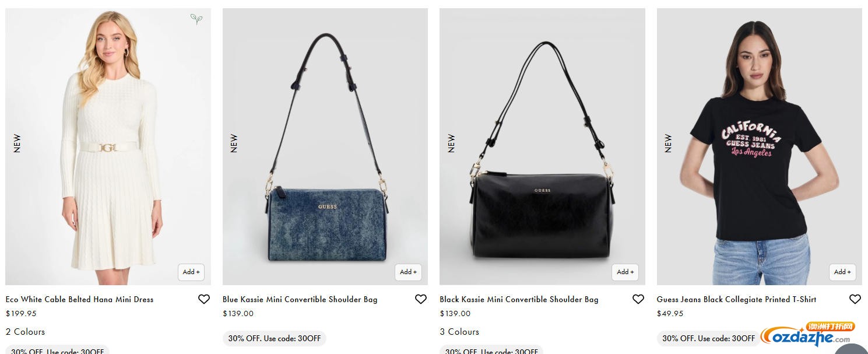Quick add the white Hana Mini Dress

pyautogui.click(x=191, y=272)
